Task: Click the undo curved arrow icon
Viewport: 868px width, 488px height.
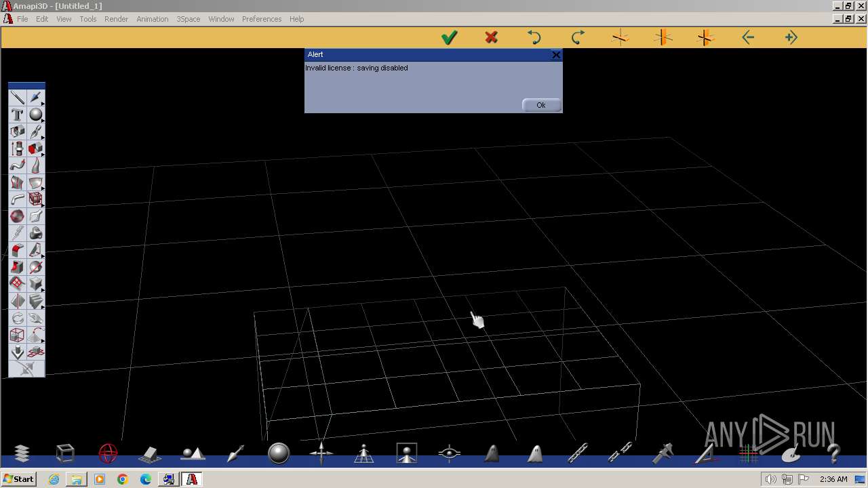Action: 534,38
